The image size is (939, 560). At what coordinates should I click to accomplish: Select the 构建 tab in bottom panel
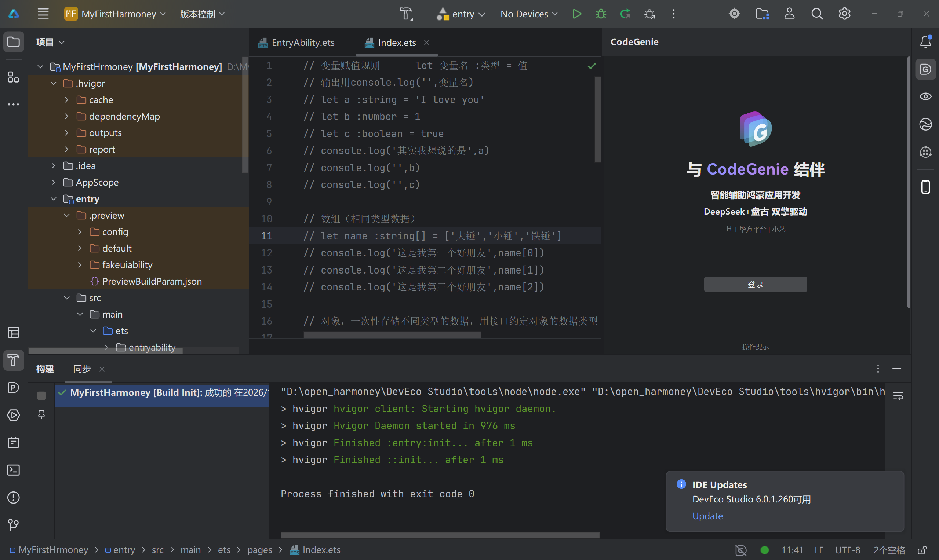pyautogui.click(x=45, y=369)
